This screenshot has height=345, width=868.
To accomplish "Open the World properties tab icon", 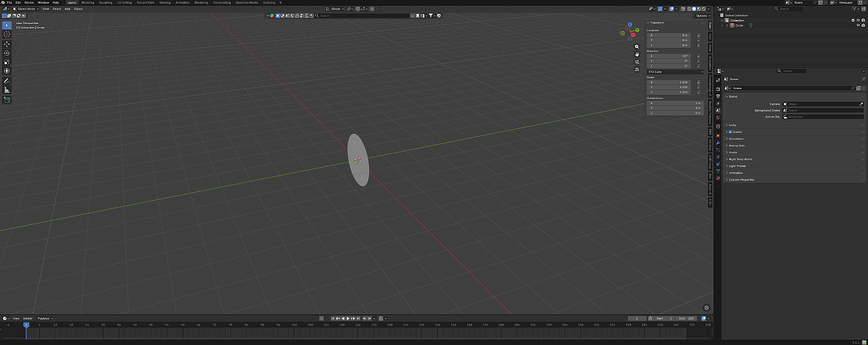I will (718, 118).
